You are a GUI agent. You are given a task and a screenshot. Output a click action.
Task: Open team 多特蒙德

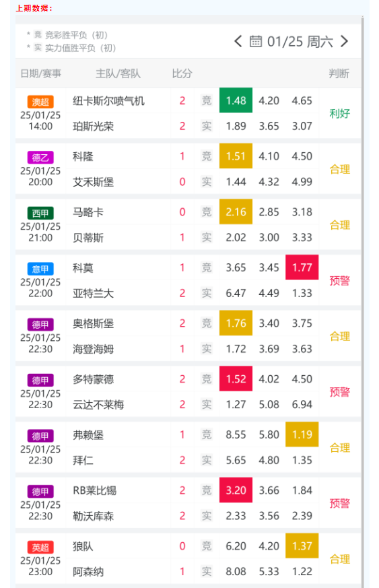pos(94,379)
